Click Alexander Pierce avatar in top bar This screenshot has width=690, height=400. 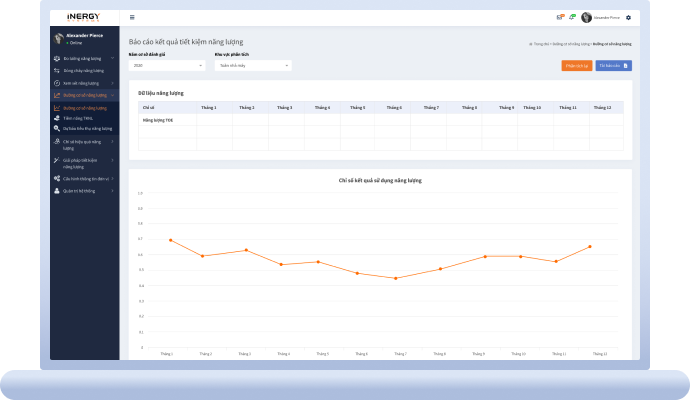click(586, 18)
